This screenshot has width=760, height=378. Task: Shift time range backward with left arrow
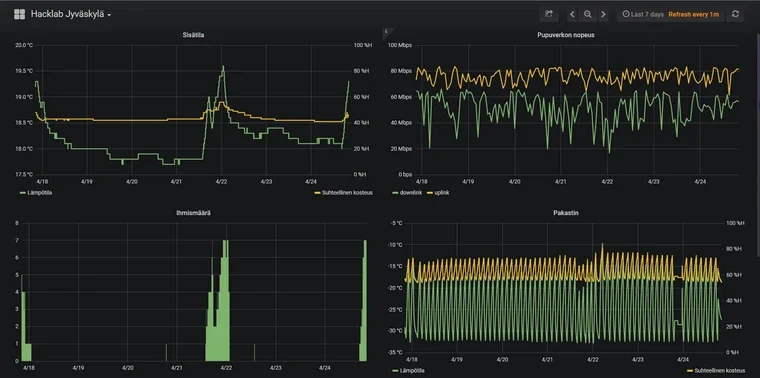(572, 15)
